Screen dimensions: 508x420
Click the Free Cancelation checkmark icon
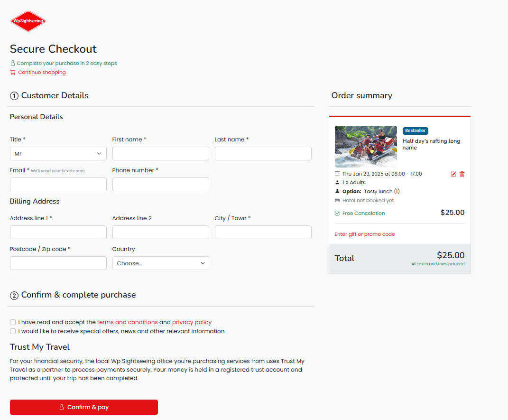click(337, 213)
